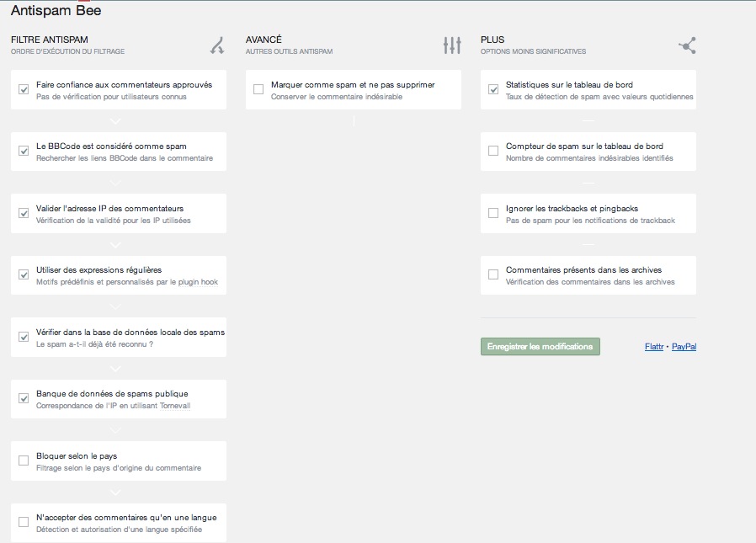Uncheck 'Faire confiance aux commentateurs approuvés'
This screenshot has height=543, width=756.
[x=24, y=89]
